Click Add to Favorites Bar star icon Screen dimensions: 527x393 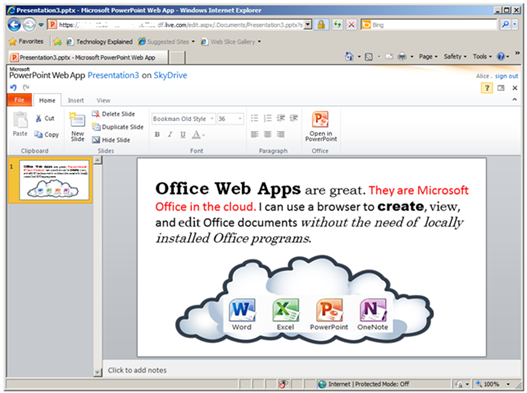click(57, 42)
